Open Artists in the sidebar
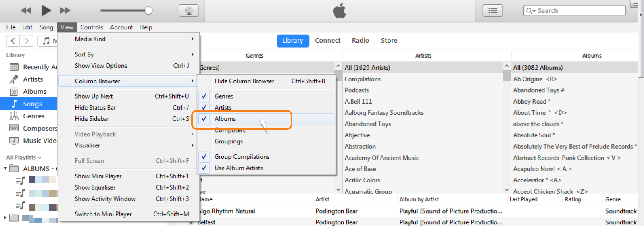The width and height of the screenshot is (644, 226). point(29,79)
